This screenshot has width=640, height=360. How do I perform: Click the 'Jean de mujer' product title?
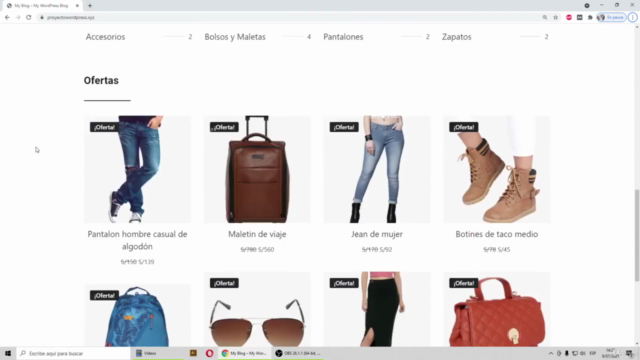point(377,234)
